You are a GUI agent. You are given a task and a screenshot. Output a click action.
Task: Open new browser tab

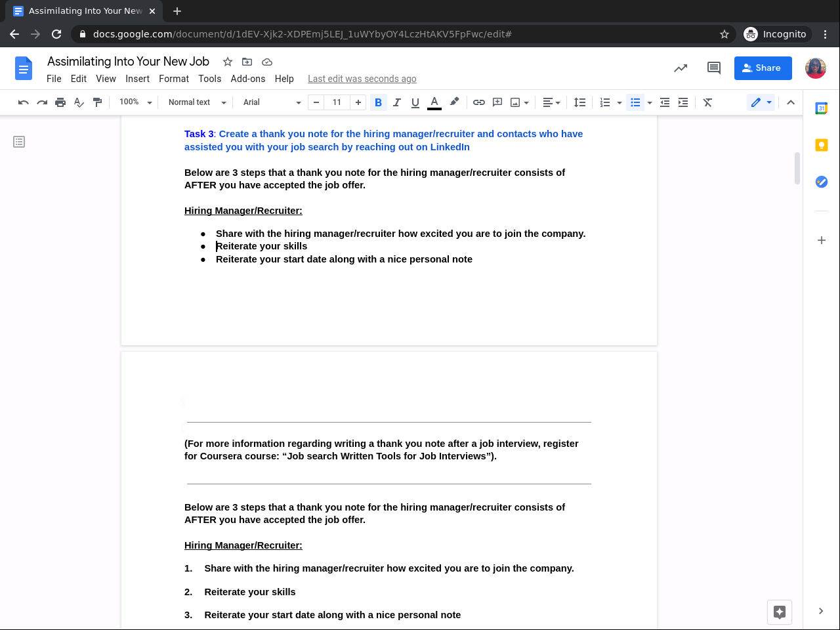pos(177,11)
